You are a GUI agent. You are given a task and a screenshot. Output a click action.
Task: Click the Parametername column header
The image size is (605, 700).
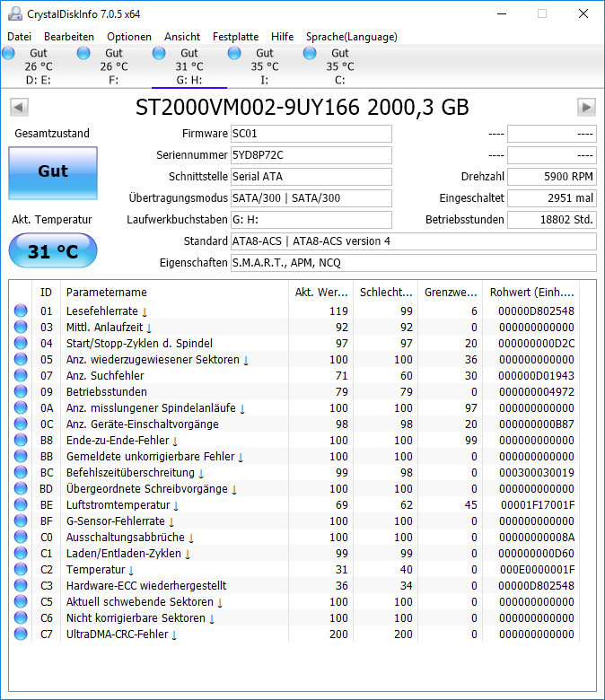(174, 292)
